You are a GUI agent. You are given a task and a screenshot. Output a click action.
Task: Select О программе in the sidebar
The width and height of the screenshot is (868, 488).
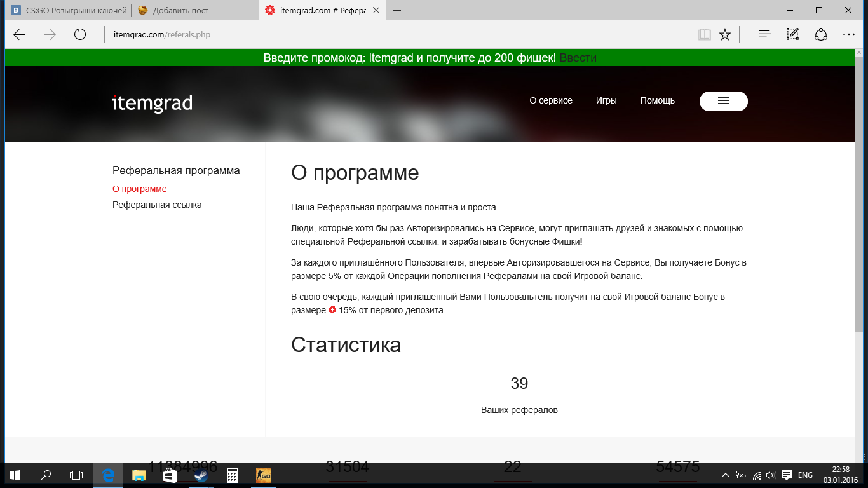[x=140, y=189]
